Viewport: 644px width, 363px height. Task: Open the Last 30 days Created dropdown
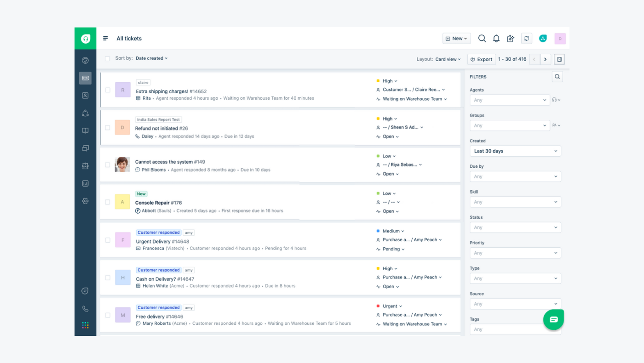click(x=515, y=151)
